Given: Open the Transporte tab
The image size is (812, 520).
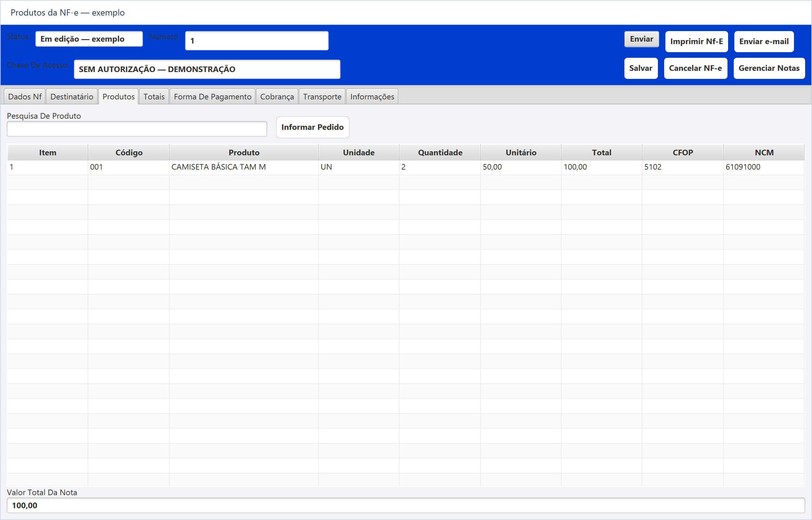Looking at the screenshot, I should [x=322, y=97].
